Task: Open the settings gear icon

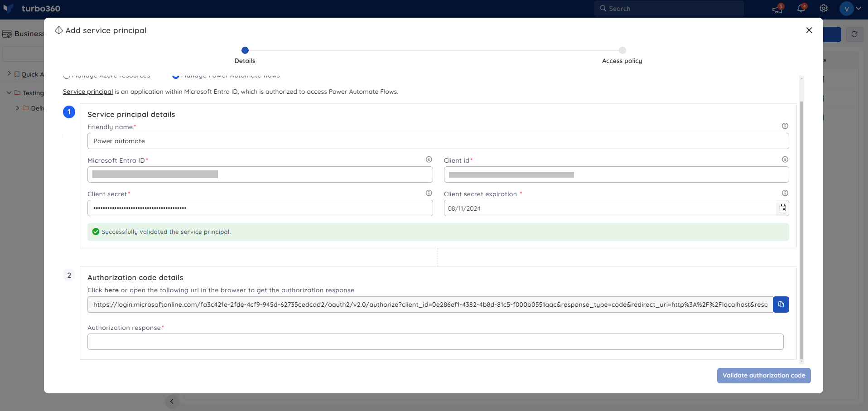Action: 824,9
